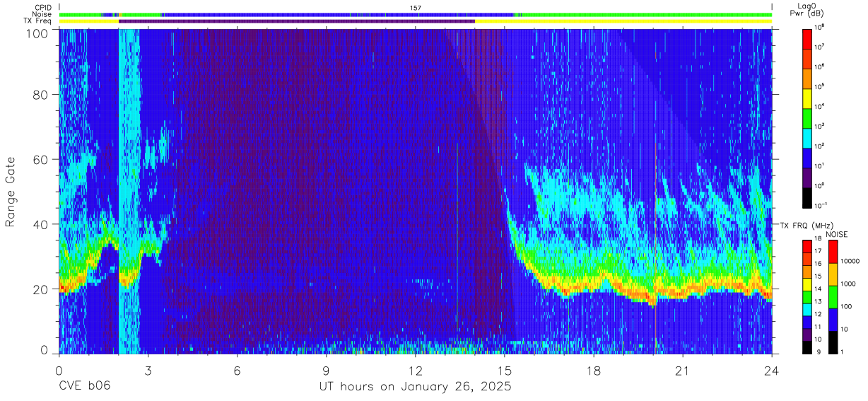Image resolution: width=868 pixels, height=401 pixels.
Task: Pick the cyan segment of TX FRQ colorbar
Action: 807,308
